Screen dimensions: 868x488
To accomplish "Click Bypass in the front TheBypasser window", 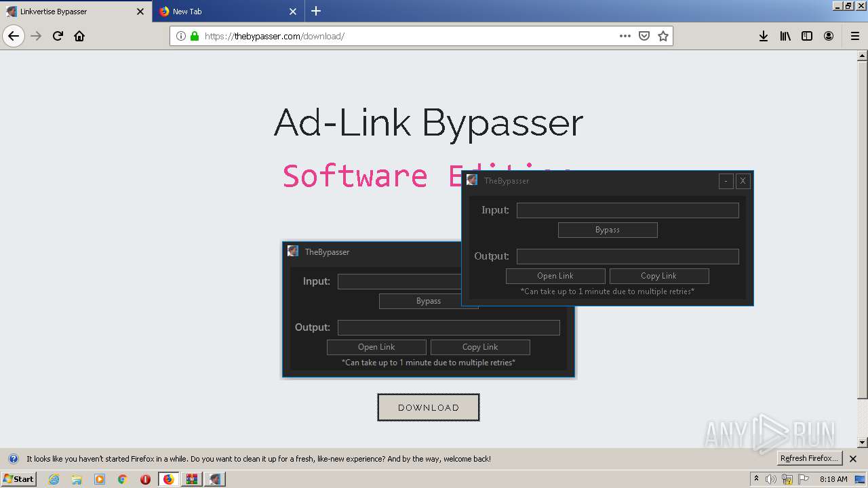I will point(608,230).
